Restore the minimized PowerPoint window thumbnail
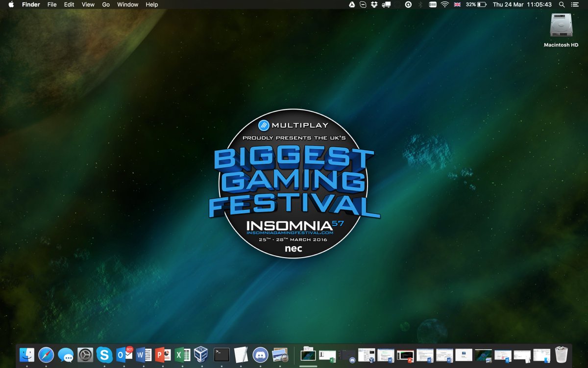The width and height of the screenshot is (588, 368). pos(406,355)
